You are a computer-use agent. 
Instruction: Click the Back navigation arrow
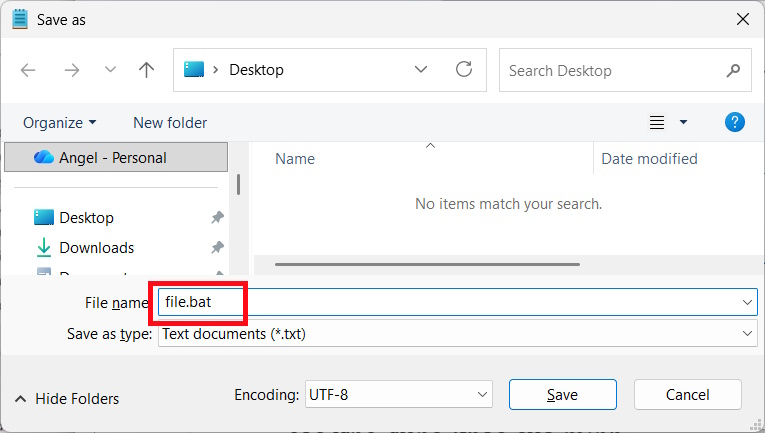click(28, 70)
